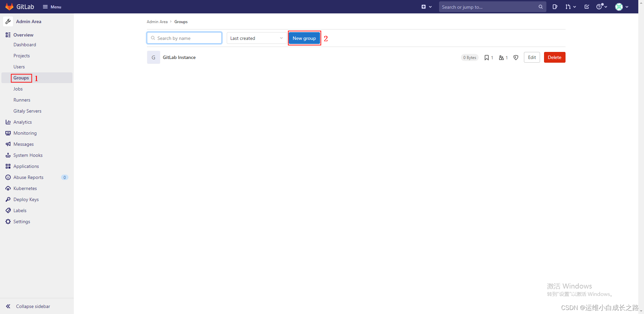Click the Admin Area breadcrumb link
The height and width of the screenshot is (314, 644).
click(x=157, y=22)
